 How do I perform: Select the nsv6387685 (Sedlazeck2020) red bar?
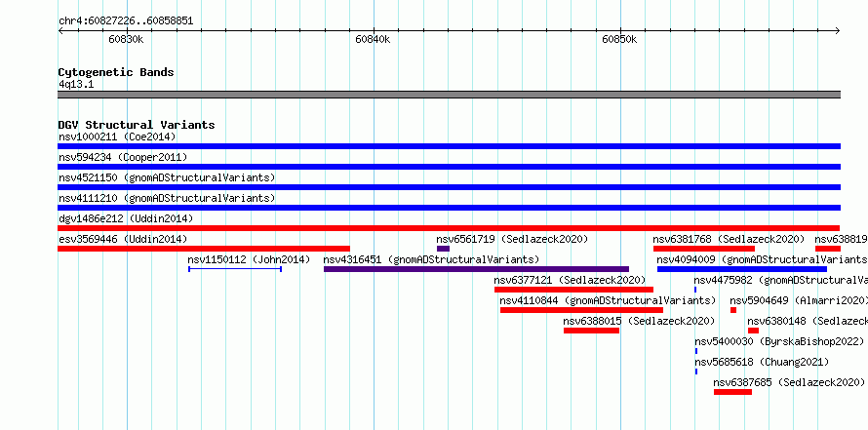tap(733, 392)
